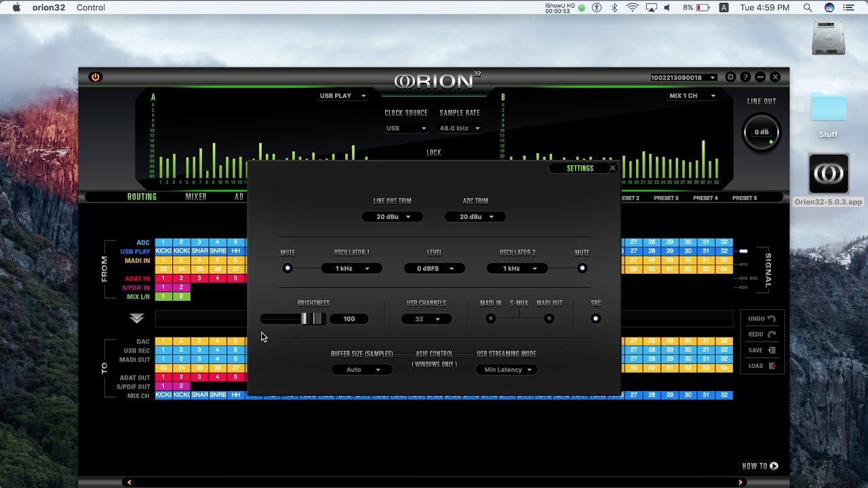The width and height of the screenshot is (868, 488).
Task: Open the Buffer Size dropdown
Action: point(361,369)
